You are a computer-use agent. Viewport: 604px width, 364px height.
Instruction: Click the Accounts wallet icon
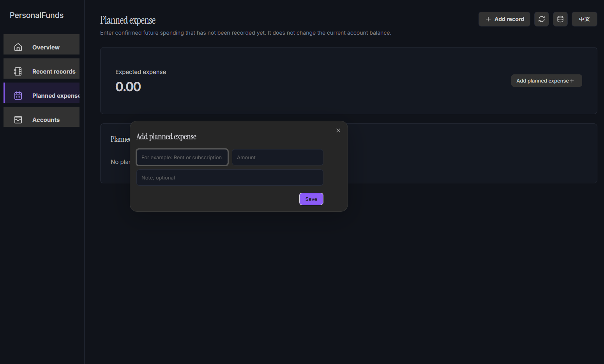click(x=18, y=120)
